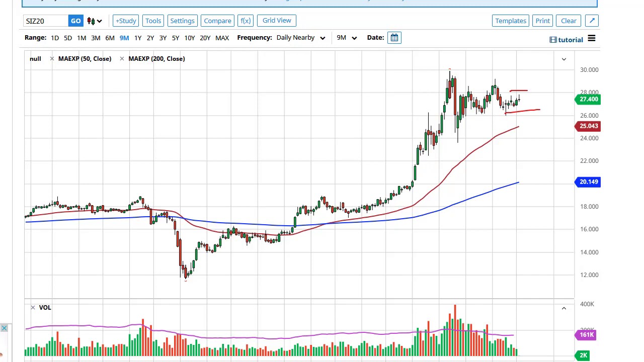Click the 25.043 moving average label
Viewport: 644px width, 362px height.
click(x=588, y=126)
